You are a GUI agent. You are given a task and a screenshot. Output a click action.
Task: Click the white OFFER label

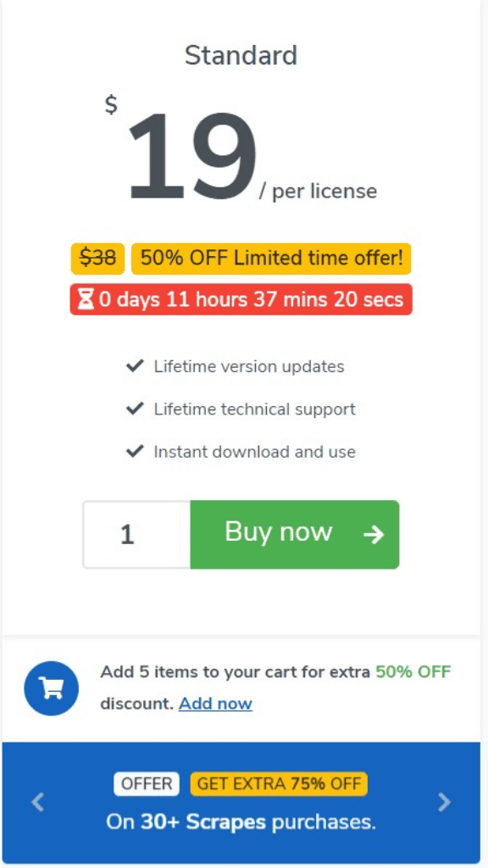pos(147,783)
